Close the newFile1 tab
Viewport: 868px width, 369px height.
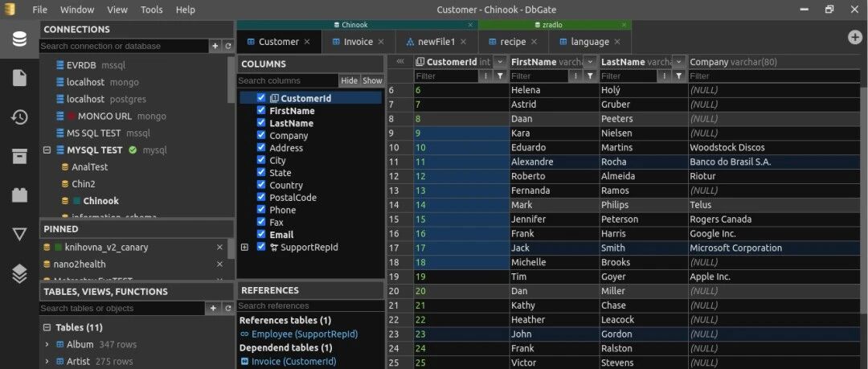tap(464, 42)
